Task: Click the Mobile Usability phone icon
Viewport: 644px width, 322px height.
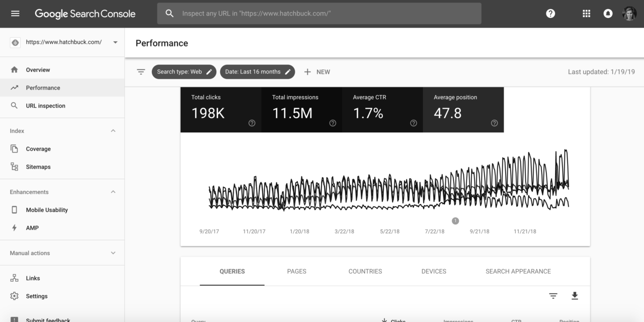Action: click(x=14, y=210)
